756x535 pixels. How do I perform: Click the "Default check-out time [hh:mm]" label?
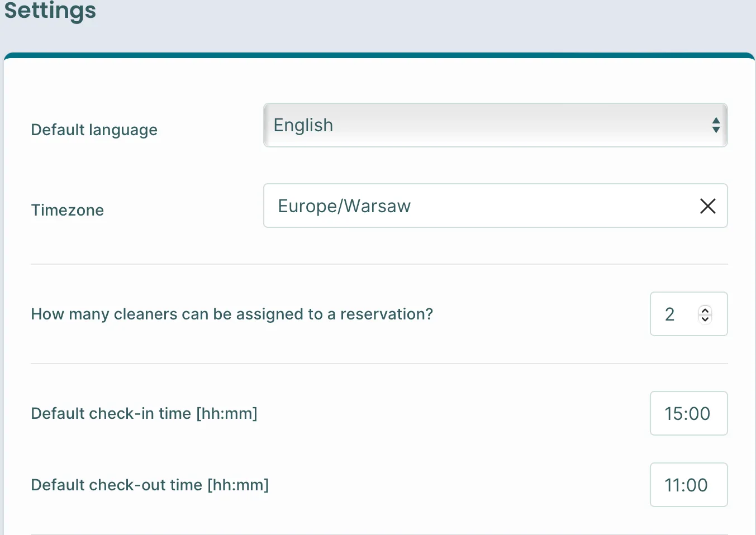point(150,485)
